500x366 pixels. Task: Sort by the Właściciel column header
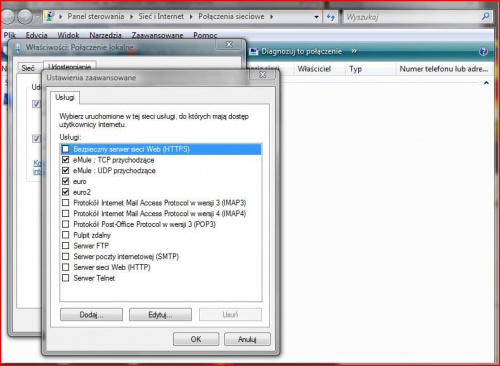[314, 69]
